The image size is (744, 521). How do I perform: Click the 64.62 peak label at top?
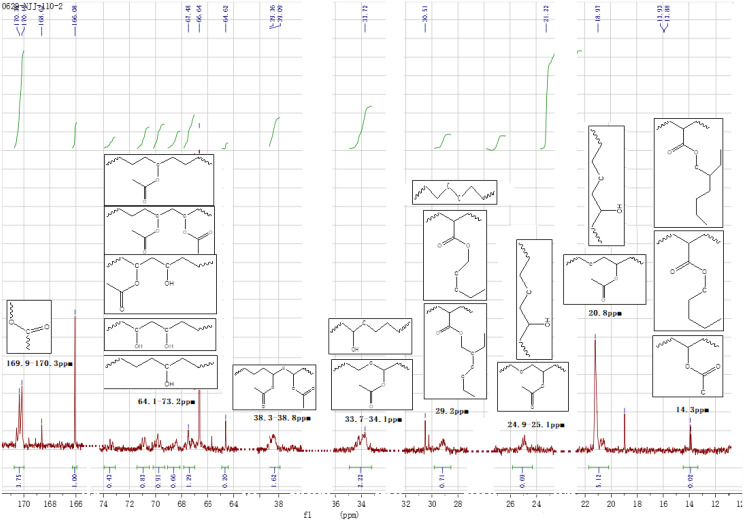point(226,20)
